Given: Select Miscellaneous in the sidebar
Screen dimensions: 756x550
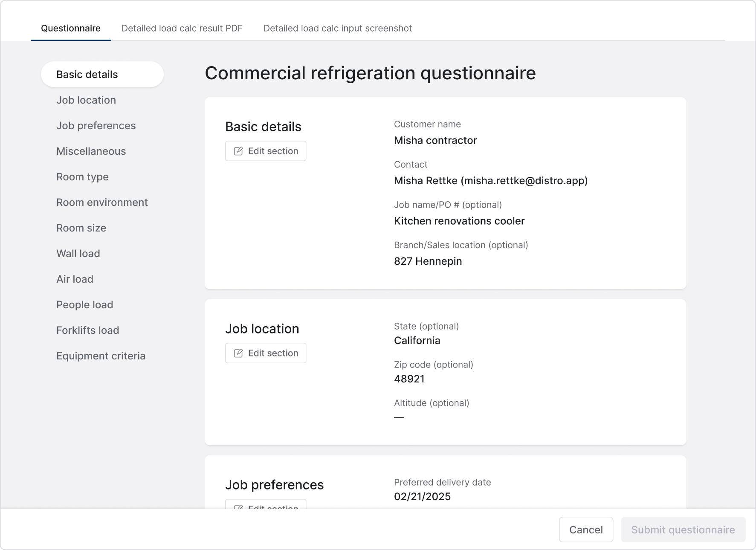Looking at the screenshot, I should pos(91,151).
